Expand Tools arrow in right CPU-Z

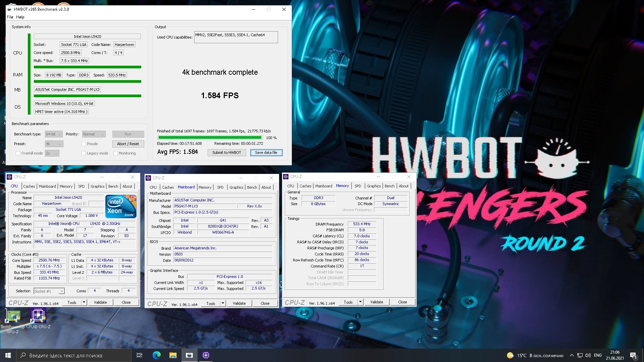[361, 302]
